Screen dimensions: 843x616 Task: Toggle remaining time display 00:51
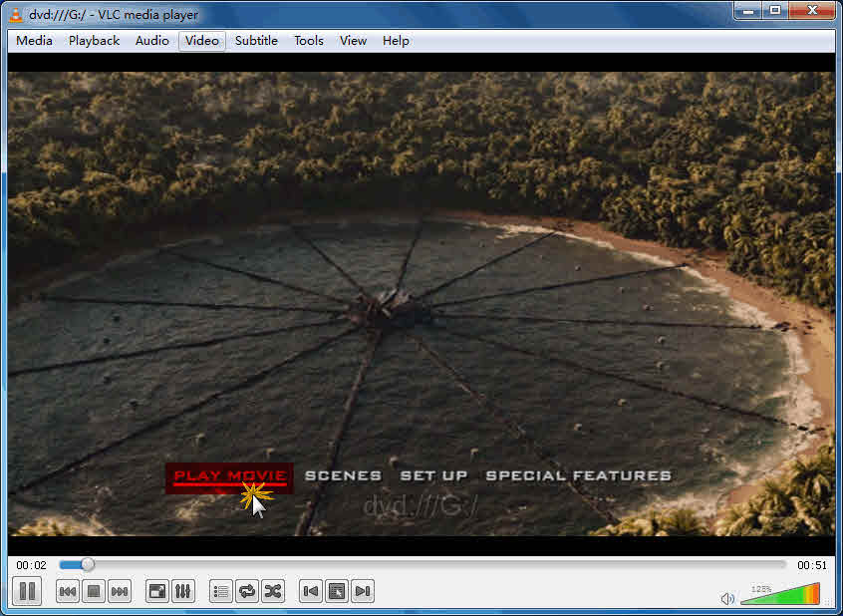point(812,565)
